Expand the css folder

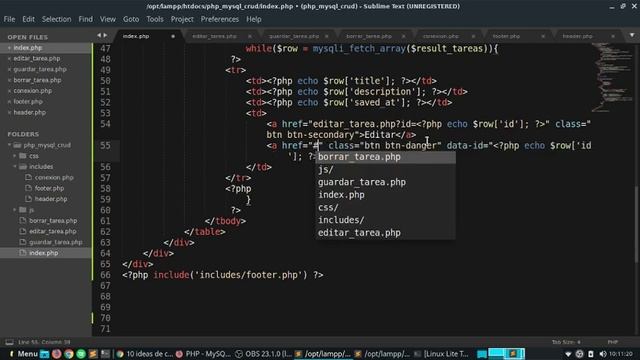click(15, 156)
